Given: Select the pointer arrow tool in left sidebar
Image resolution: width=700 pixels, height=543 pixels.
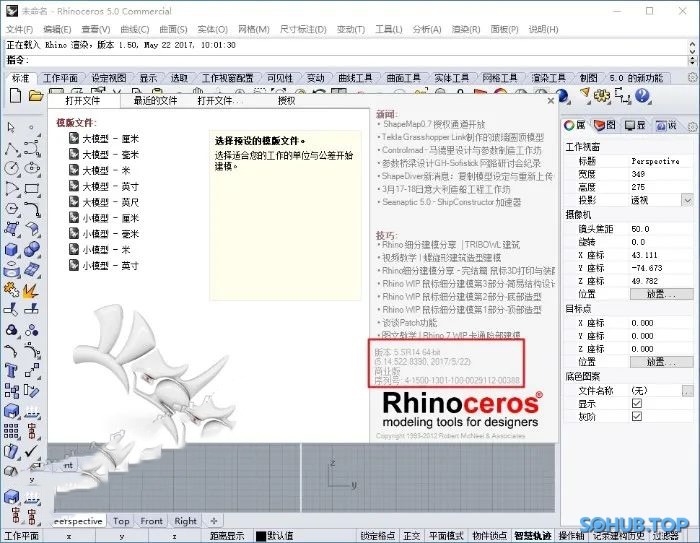Looking at the screenshot, I should tap(13, 128).
